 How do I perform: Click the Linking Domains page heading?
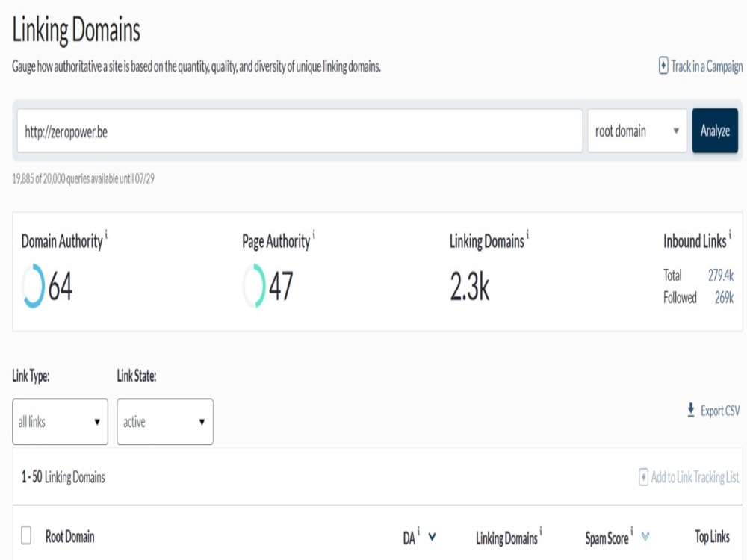(x=75, y=30)
